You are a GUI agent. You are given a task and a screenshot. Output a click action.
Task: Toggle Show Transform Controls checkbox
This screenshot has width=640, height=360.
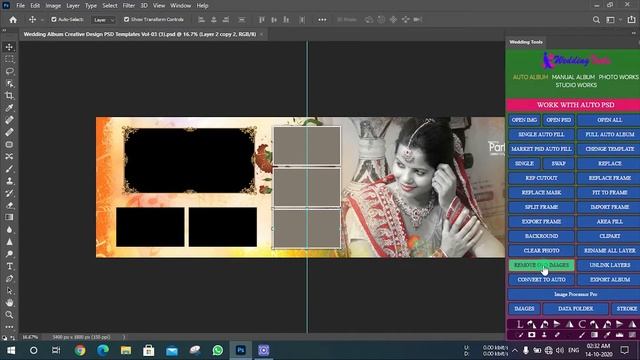[x=127, y=19]
